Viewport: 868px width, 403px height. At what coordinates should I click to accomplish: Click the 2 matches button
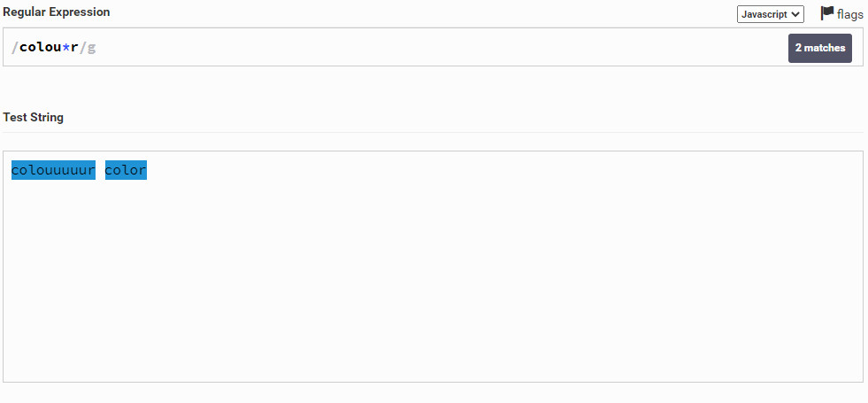(x=819, y=48)
